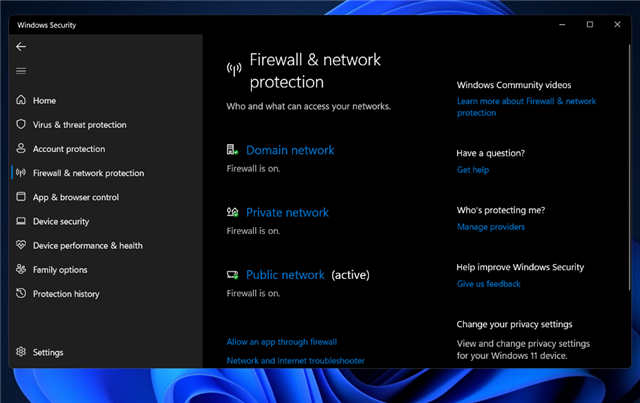Click the Home house icon
640x403 pixels.
click(x=21, y=101)
